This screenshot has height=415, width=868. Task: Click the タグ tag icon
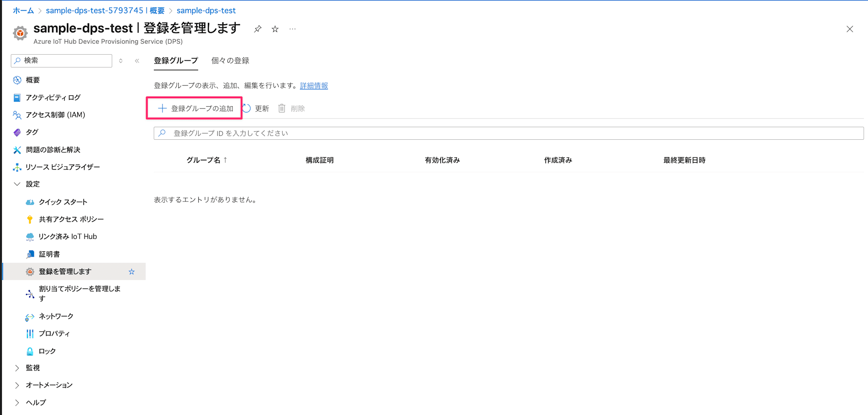click(17, 132)
